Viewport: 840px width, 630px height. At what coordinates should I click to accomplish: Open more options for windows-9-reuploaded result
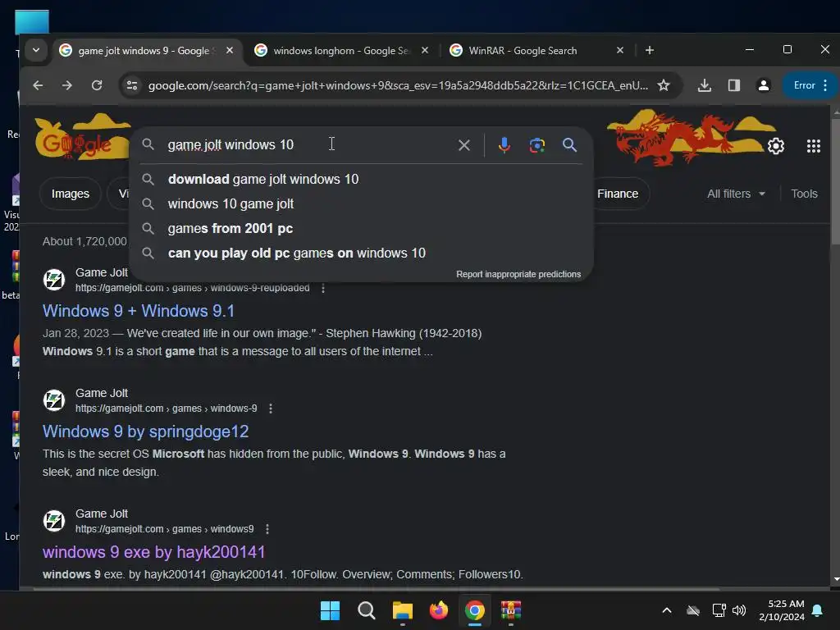pyautogui.click(x=322, y=288)
